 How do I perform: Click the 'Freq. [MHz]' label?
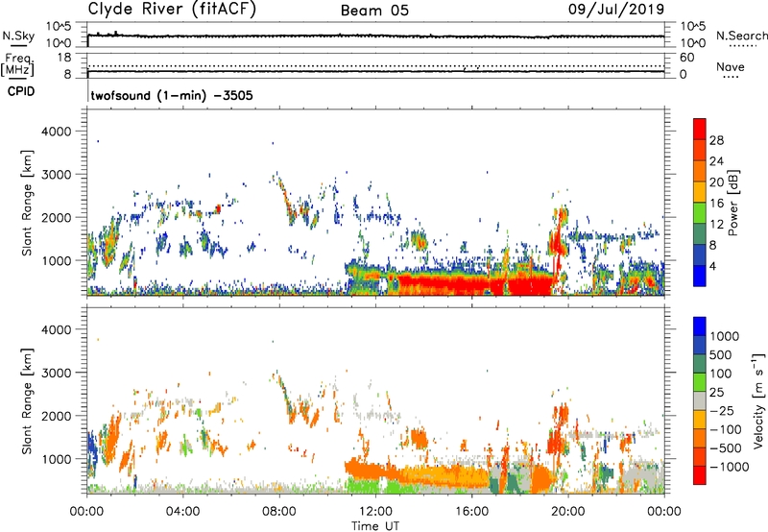[17, 64]
